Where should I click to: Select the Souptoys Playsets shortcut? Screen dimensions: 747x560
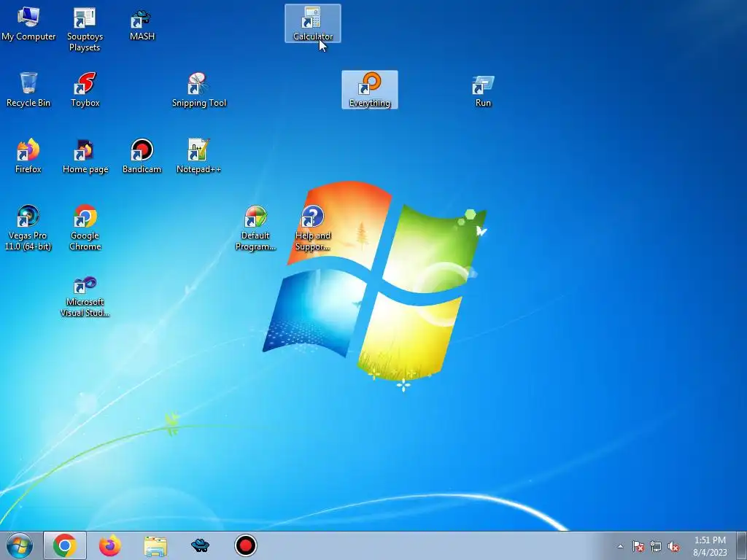pyautogui.click(x=85, y=29)
